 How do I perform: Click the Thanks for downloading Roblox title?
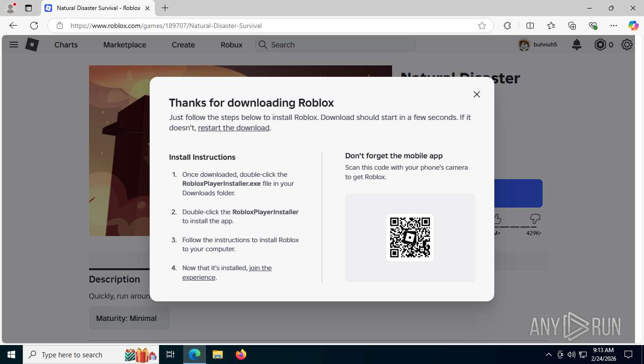(x=251, y=103)
